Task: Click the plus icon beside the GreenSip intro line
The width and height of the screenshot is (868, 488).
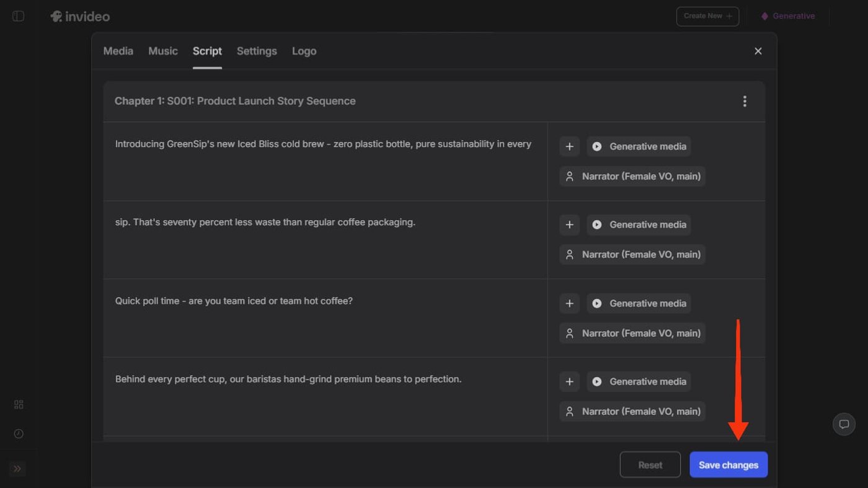Action: (569, 147)
